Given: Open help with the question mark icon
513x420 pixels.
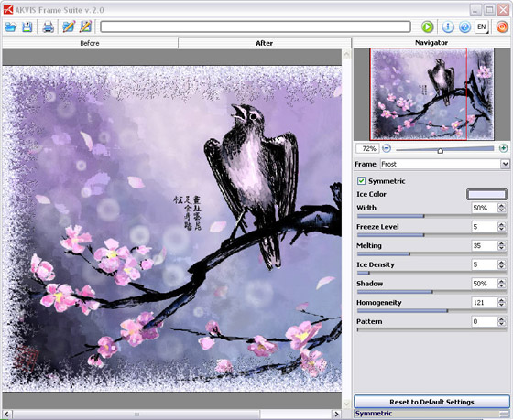Looking at the screenshot, I should tap(465, 27).
